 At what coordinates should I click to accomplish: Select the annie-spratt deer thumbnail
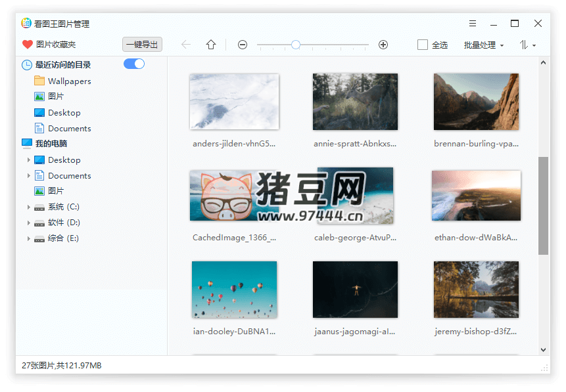[x=355, y=102]
